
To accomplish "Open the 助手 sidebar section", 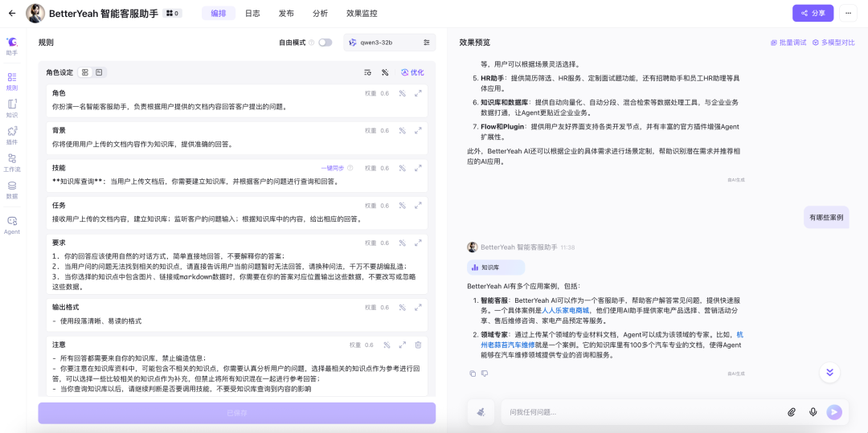I will pyautogui.click(x=11, y=47).
